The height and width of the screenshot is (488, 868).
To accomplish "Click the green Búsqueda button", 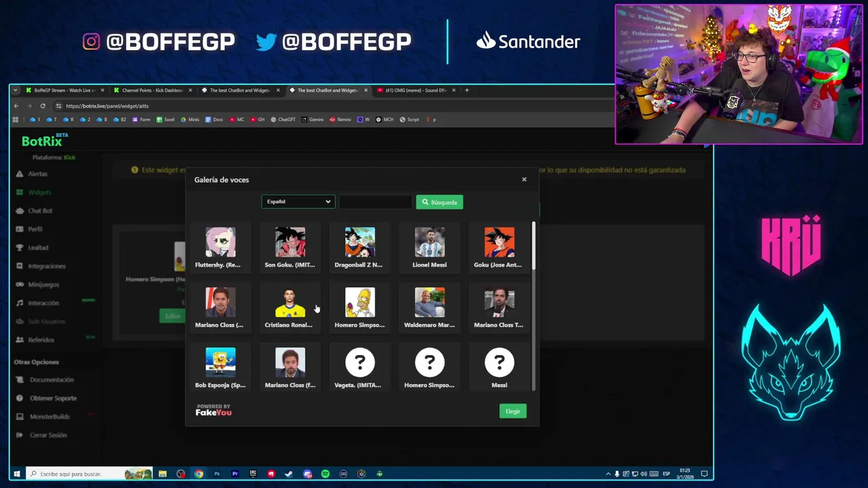I will (x=439, y=202).
